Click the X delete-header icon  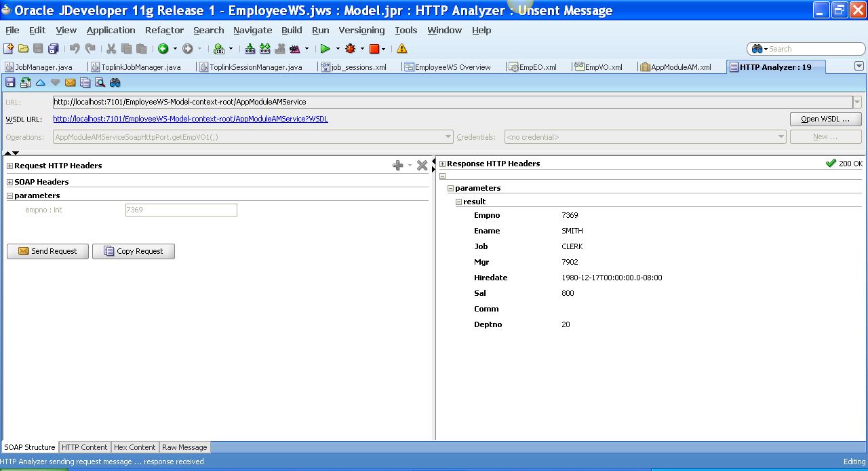422,166
